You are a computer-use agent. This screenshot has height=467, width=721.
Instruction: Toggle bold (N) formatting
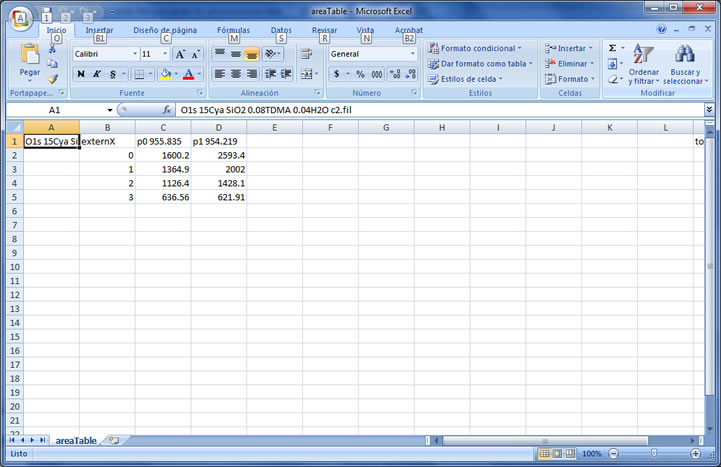click(81, 74)
